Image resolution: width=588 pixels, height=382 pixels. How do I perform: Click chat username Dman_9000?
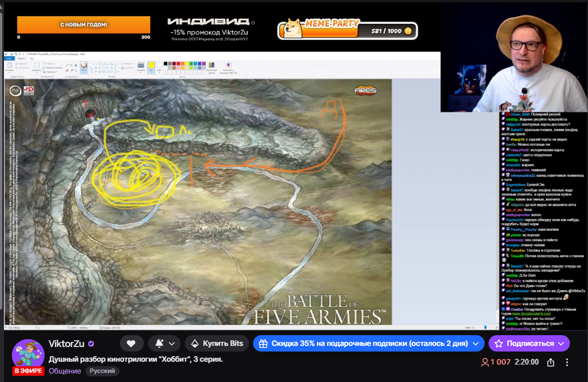point(520,114)
